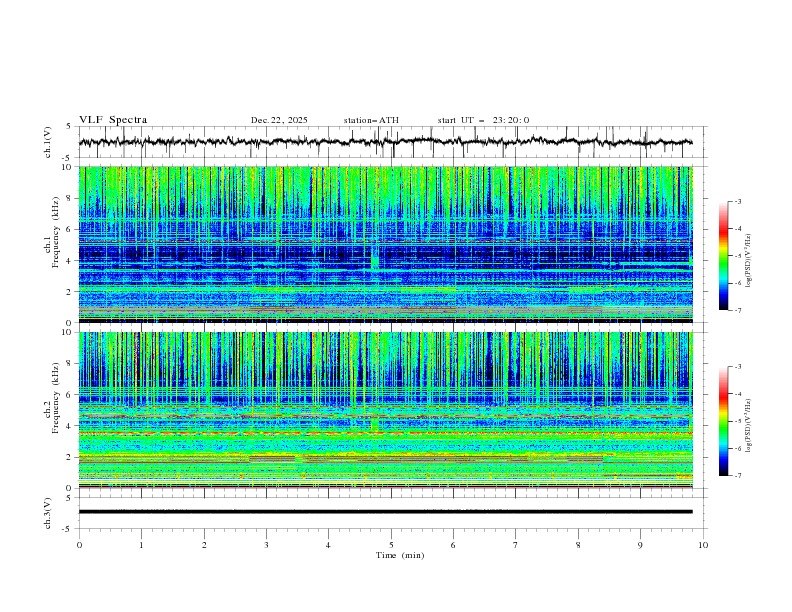Click the lower colorbar next to ch.2 spectrogram
The width and height of the screenshot is (792, 612).
tap(723, 421)
